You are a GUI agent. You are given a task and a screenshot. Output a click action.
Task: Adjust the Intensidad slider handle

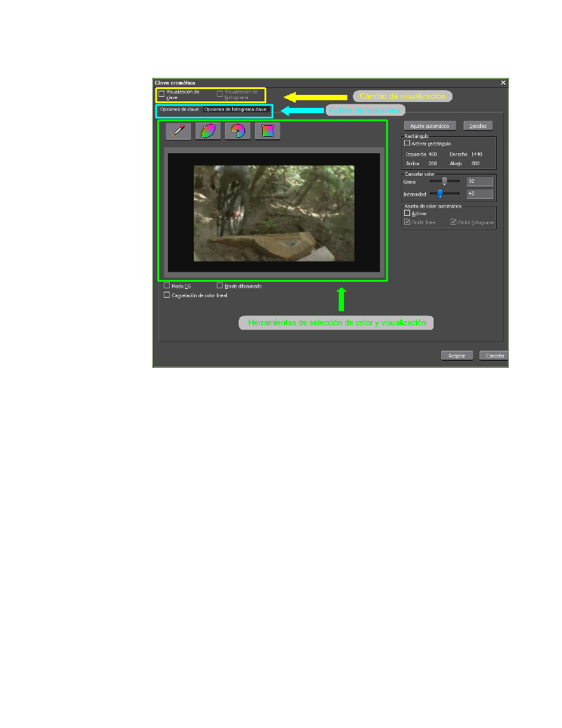click(x=440, y=193)
